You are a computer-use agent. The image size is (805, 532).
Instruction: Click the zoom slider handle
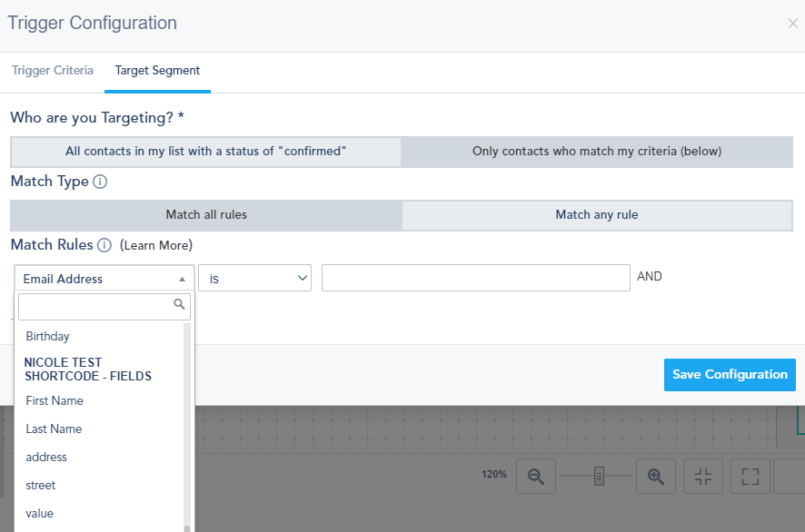[599, 476]
